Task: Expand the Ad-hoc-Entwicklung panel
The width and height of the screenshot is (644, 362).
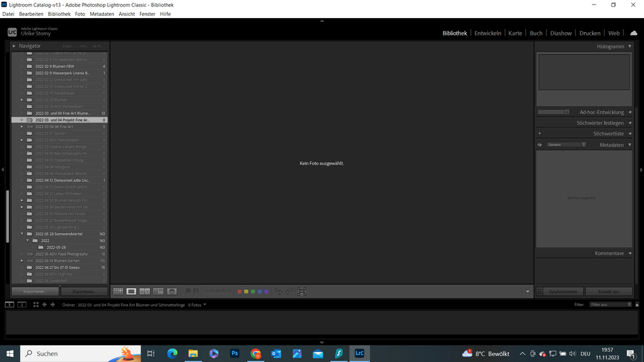Action: coord(630,112)
